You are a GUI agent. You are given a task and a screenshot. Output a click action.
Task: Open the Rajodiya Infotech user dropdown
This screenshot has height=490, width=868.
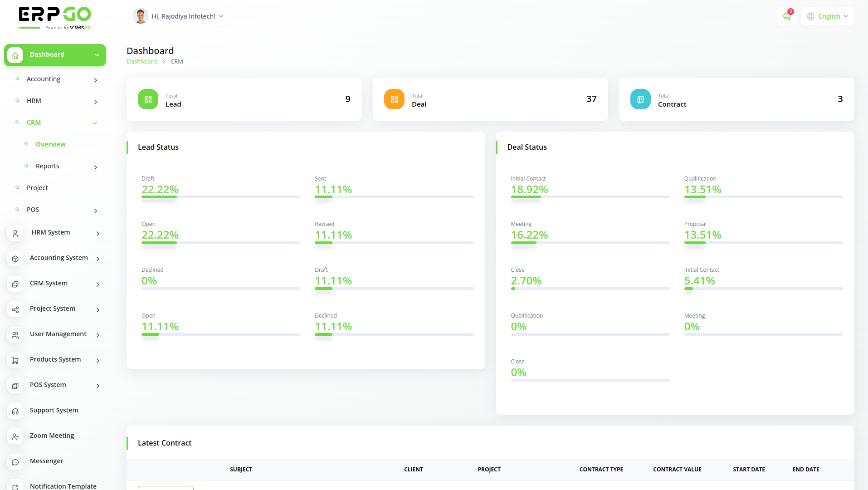tap(178, 16)
